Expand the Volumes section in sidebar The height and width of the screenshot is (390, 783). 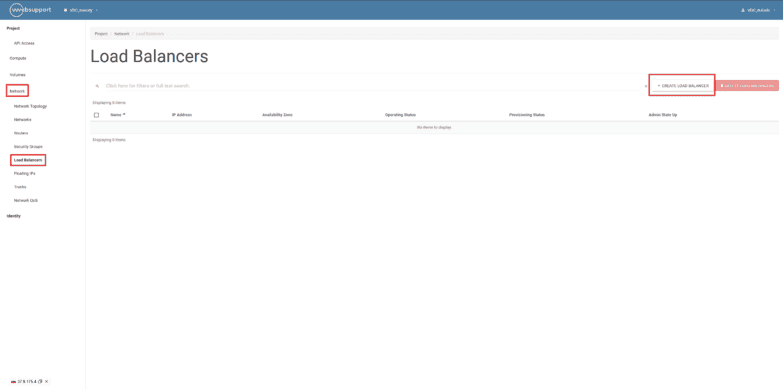click(x=17, y=75)
